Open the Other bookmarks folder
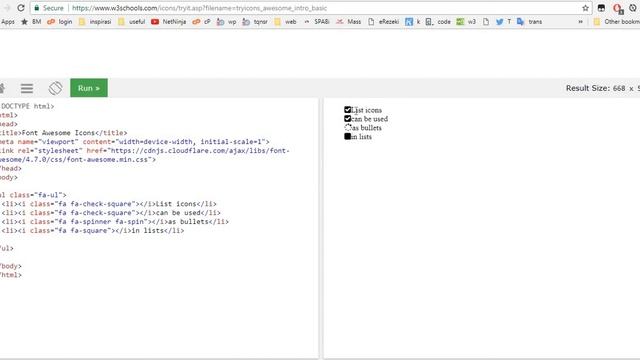Screen dimensions: 640x360 coord(617,22)
